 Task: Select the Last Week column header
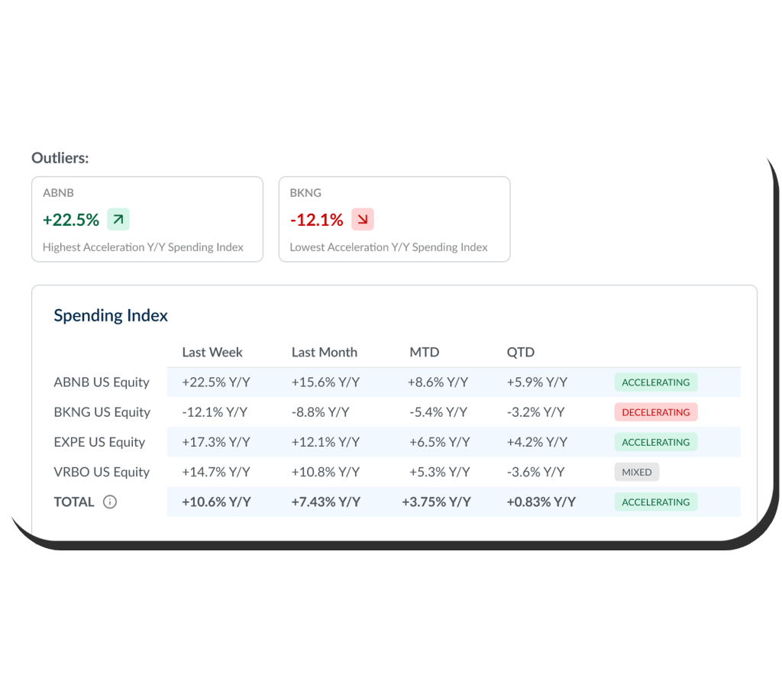[212, 352]
